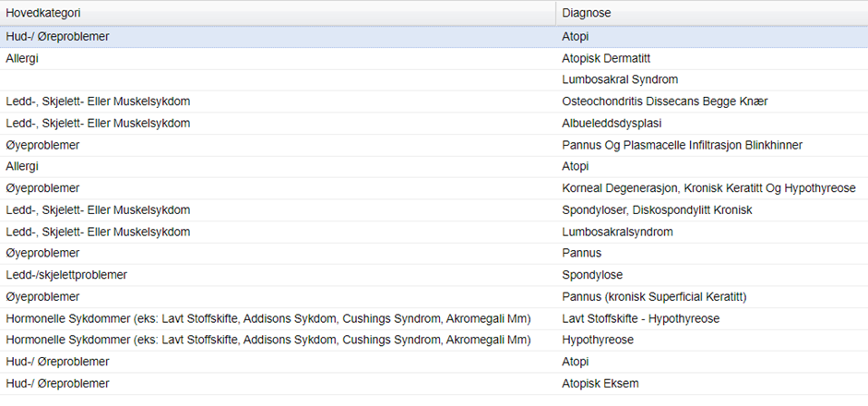Choose the Atopisk Eksem diagnosis
868x406 pixels.
pyautogui.click(x=600, y=383)
